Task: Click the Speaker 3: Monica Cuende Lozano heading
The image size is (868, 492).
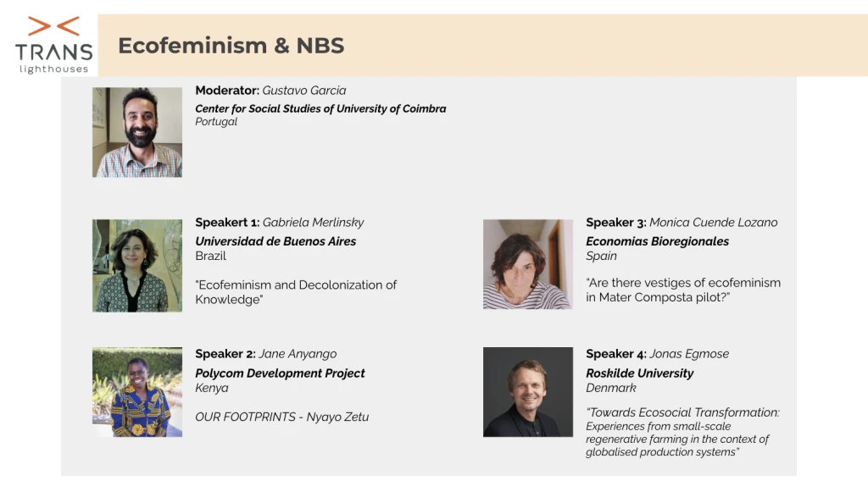Action: coord(682,223)
